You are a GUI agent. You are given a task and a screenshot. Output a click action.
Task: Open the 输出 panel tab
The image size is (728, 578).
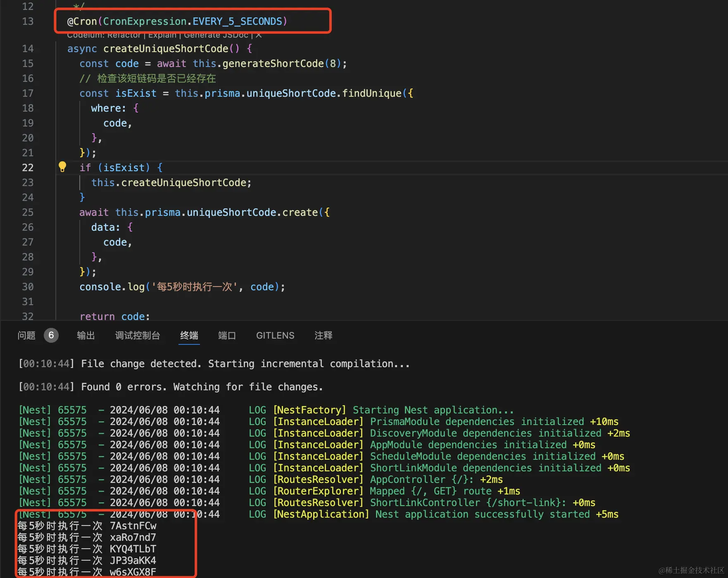click(x=86, y=335)
